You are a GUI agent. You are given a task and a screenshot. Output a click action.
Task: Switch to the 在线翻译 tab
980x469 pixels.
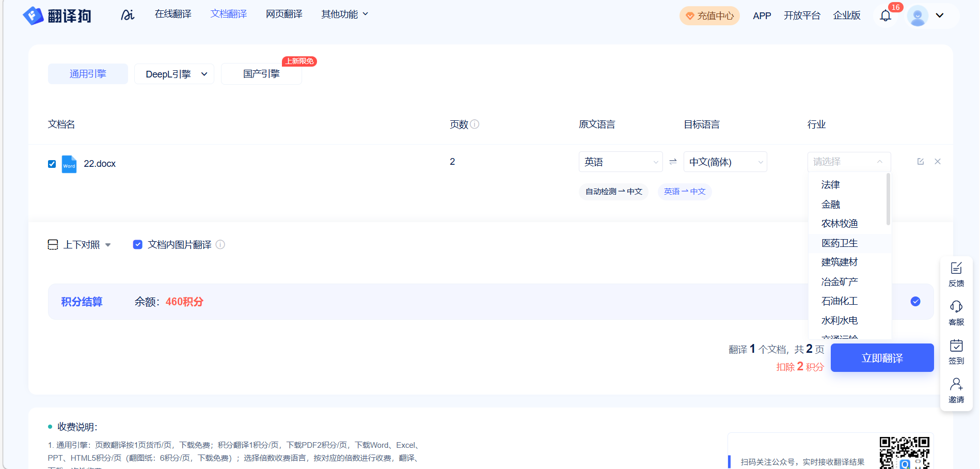[173, 14]
